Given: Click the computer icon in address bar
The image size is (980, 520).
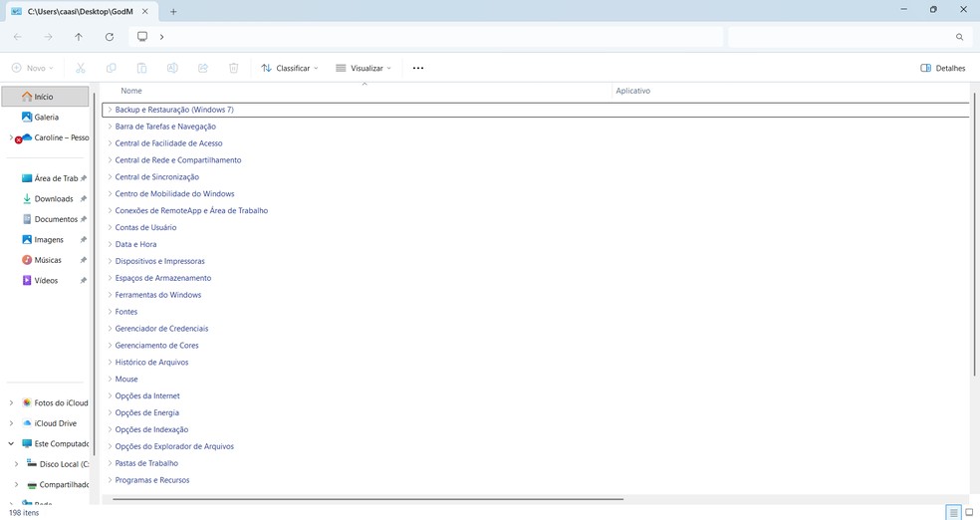Looking at the screenshot, I should tap(142, 37).
